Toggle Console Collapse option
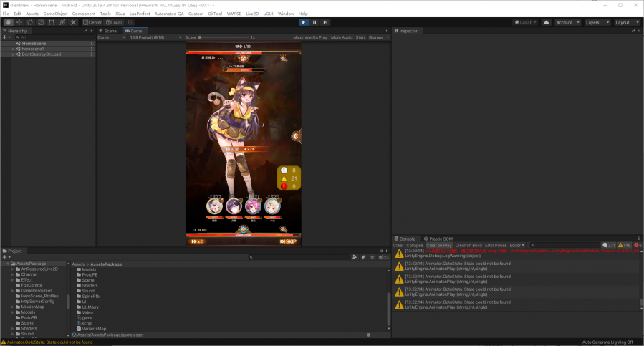The image size is (644, 346). point(415,245)
